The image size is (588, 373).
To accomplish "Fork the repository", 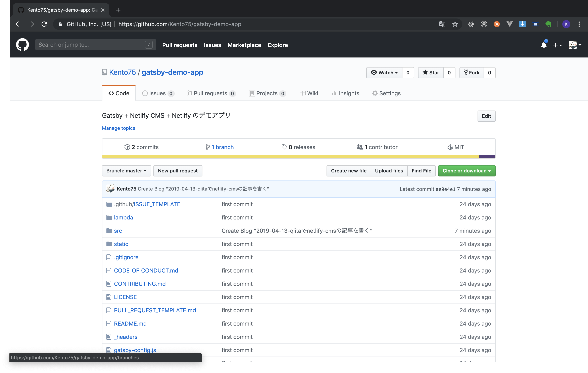I will click(x=472, y=73).
